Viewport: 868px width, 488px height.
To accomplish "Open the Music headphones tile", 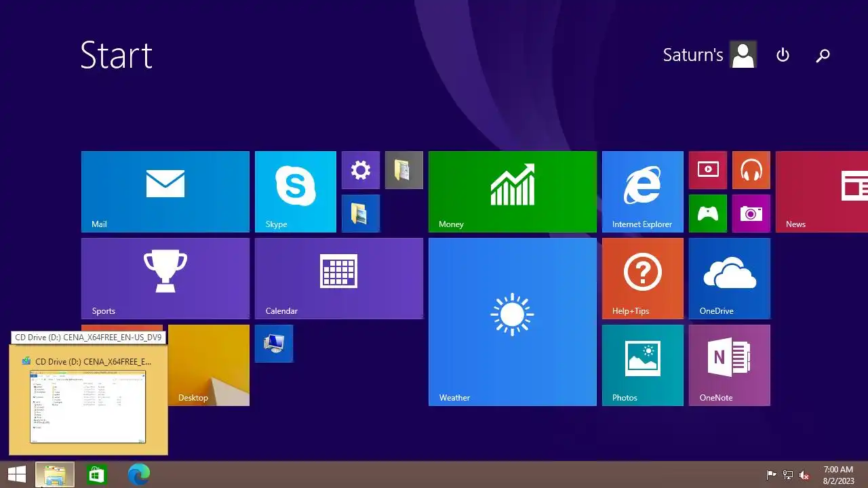I will tap(751, 170).
